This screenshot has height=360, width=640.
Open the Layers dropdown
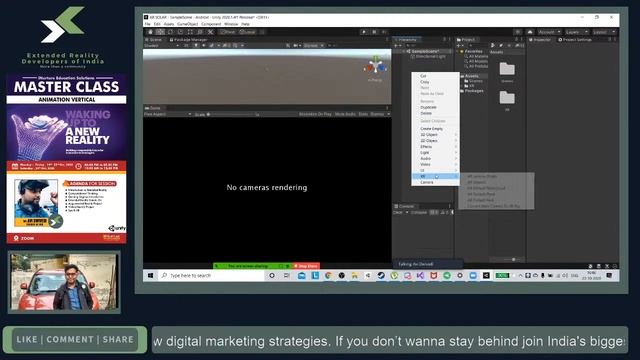(576, 32)
